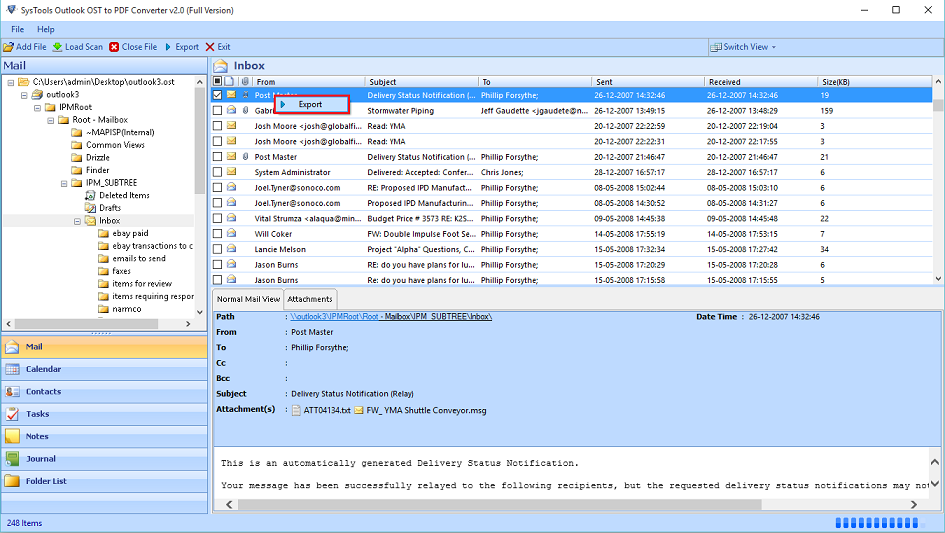Collapse the outlook3 tree node
Viewport: 945px width, 533px height.
(24, 95)
